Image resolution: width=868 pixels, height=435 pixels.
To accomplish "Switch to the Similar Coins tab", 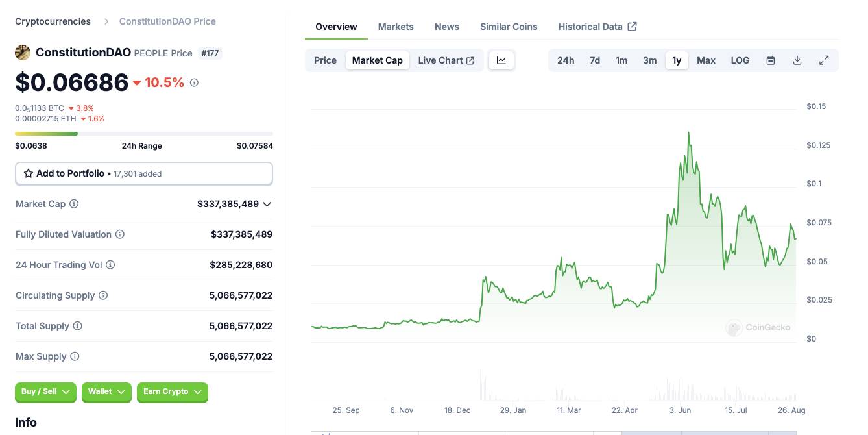I will pos(509,27).
